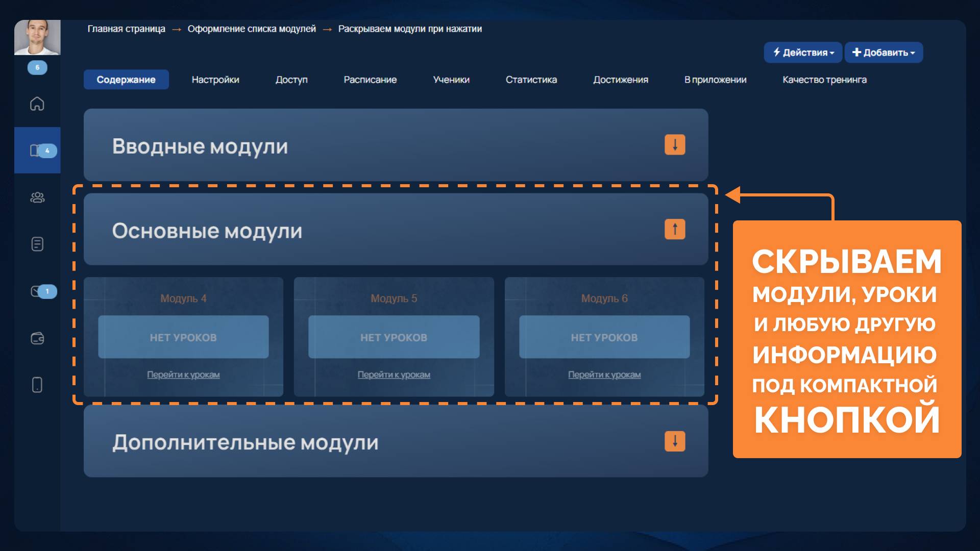The height and width of the screenshot is (551, 980).
Task: Expand the Вводные модули section arrow
Action: [674, 145]
